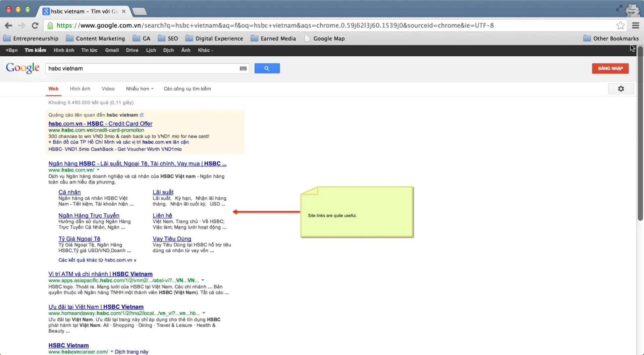This screenshot has width=644, height=355.
Task: Click the page vertical scrollbar
Action: pyautogui.click(x=640, y=134)
